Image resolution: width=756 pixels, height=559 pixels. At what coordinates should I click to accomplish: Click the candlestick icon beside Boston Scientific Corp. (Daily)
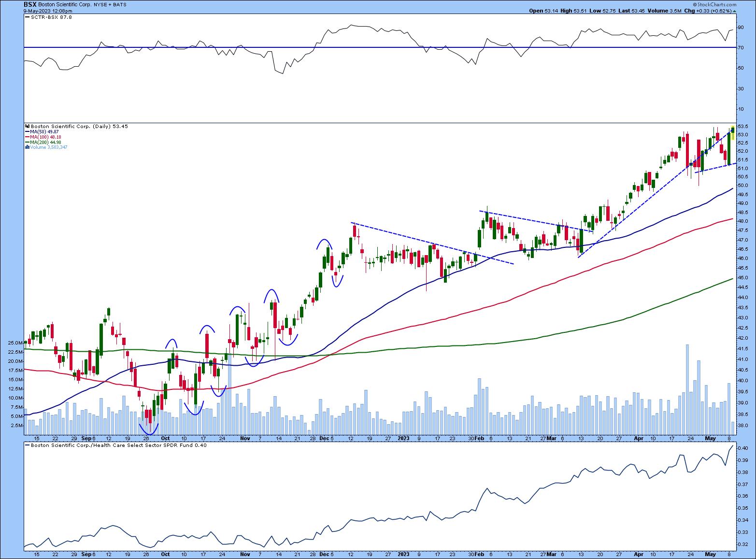pyautogui.click(x=27, y=126)
